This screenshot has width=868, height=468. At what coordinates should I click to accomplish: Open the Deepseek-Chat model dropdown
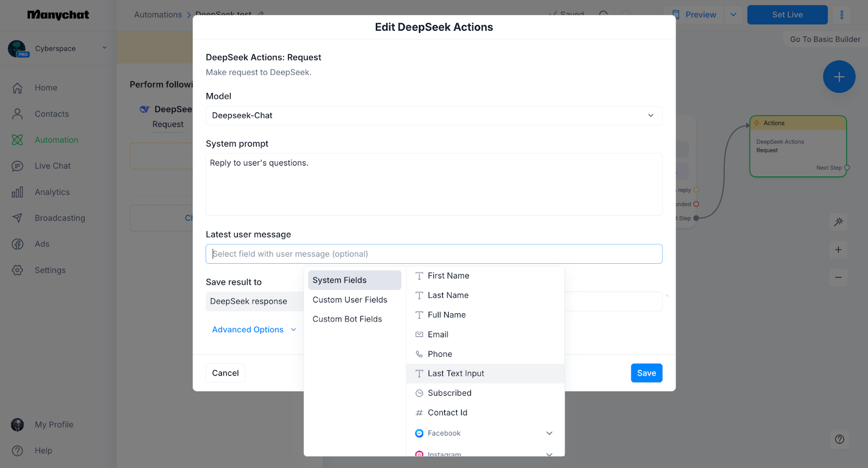(x=434, y=116)
